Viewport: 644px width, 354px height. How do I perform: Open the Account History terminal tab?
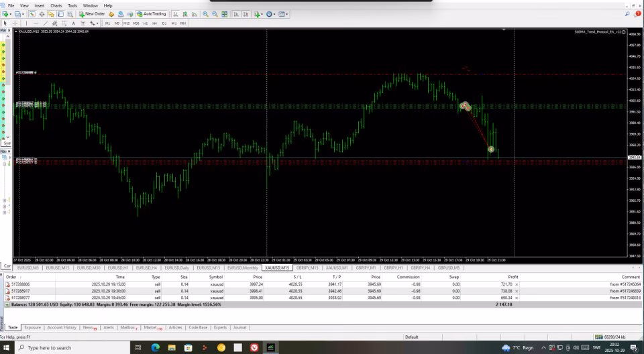62,328
